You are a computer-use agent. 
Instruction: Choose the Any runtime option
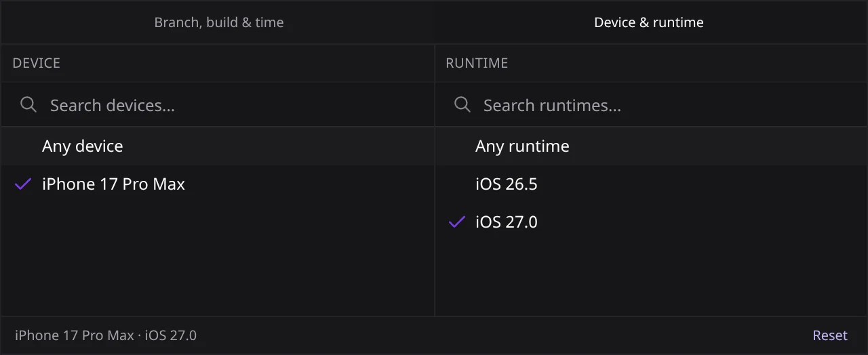click(x=651, y=146)
